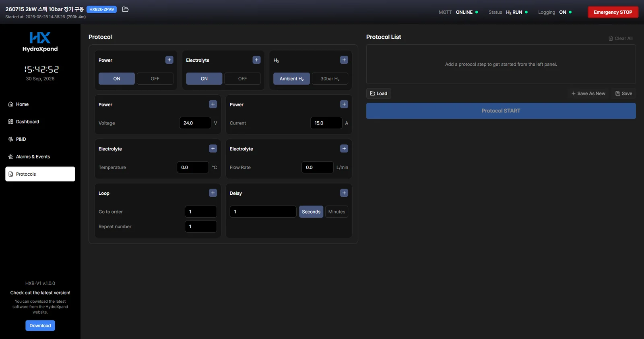The image size is (644, 339).
Task: Save the current protocol
Action: coord(623,94)
